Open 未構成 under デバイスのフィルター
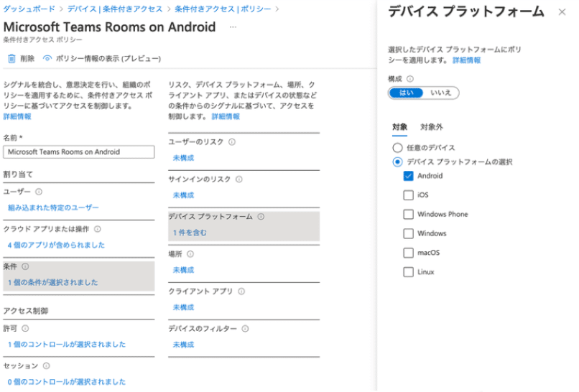579x392 pixels. (183, 345)
